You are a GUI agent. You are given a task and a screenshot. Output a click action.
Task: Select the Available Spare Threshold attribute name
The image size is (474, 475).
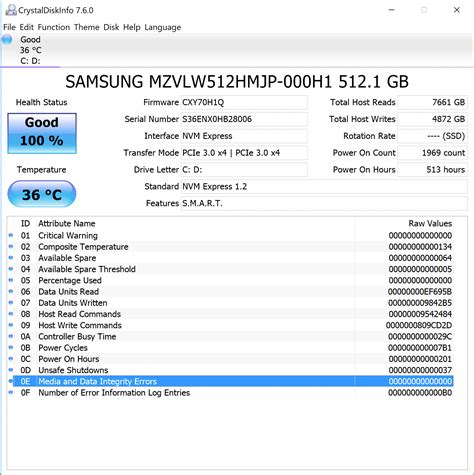(x=87, y=269)
